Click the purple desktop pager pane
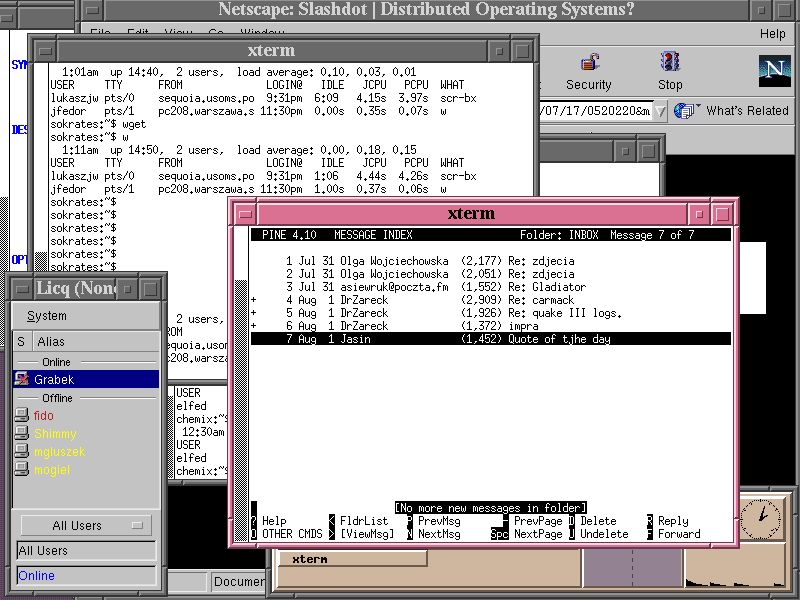This screenshot has height=600, width=800. tap(632, 567)
